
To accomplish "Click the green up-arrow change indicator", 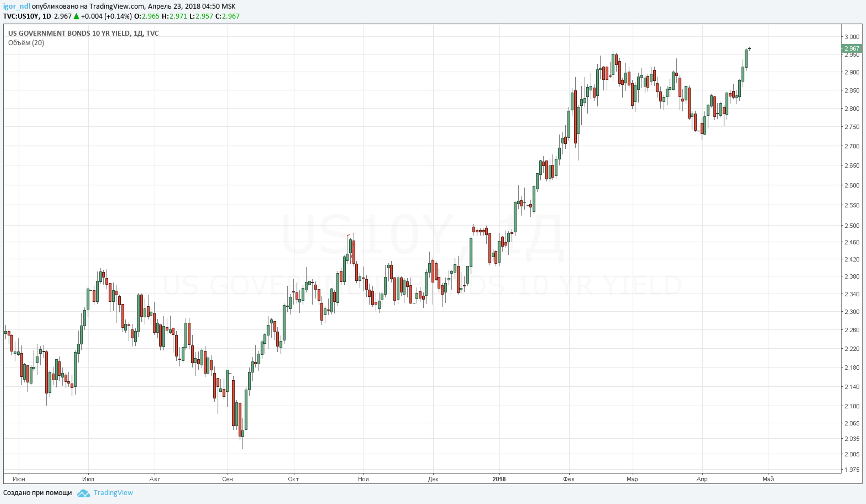I will [x=76, y=16].
